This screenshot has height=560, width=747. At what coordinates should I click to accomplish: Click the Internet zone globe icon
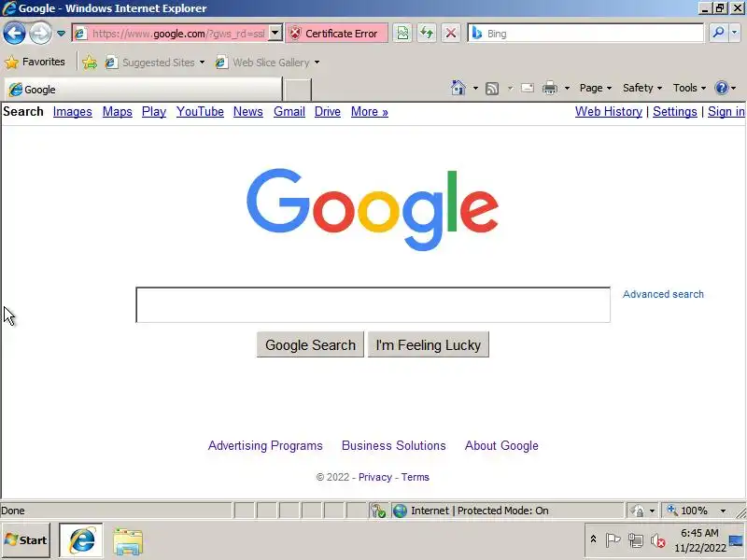400,511
